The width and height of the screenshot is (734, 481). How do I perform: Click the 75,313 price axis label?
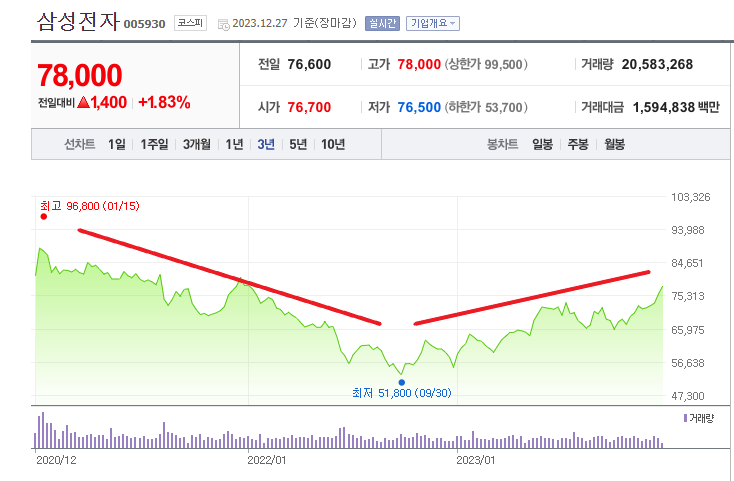pyautogui.click(x=688, y=296)
